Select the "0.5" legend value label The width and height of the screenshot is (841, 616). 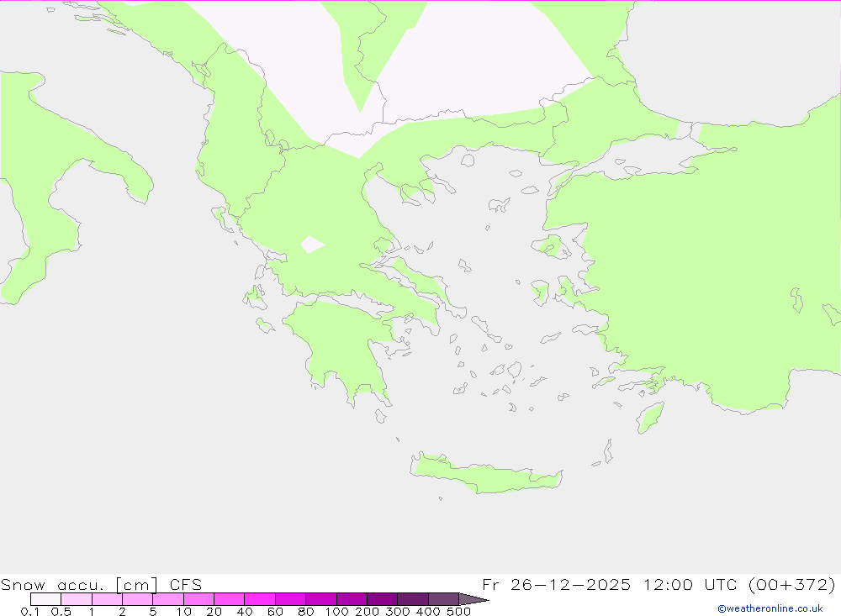pos(61,611)
